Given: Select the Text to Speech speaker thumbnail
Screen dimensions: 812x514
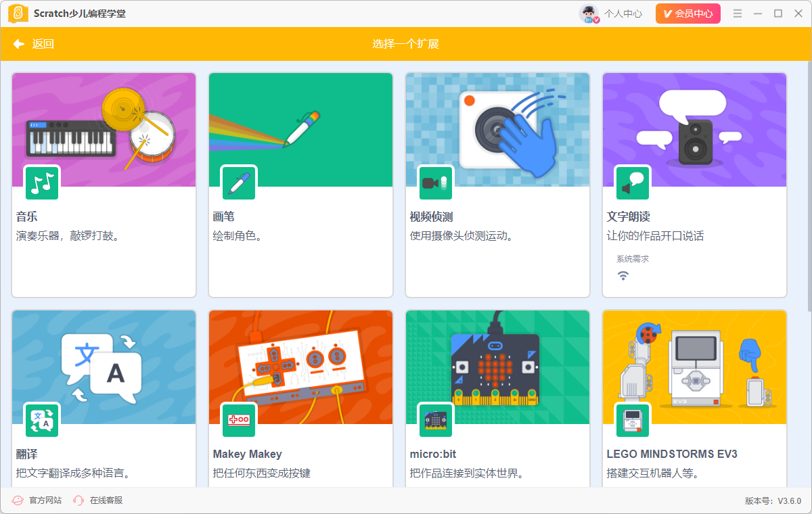Looking at the screenshot, I should click(695, 130).
